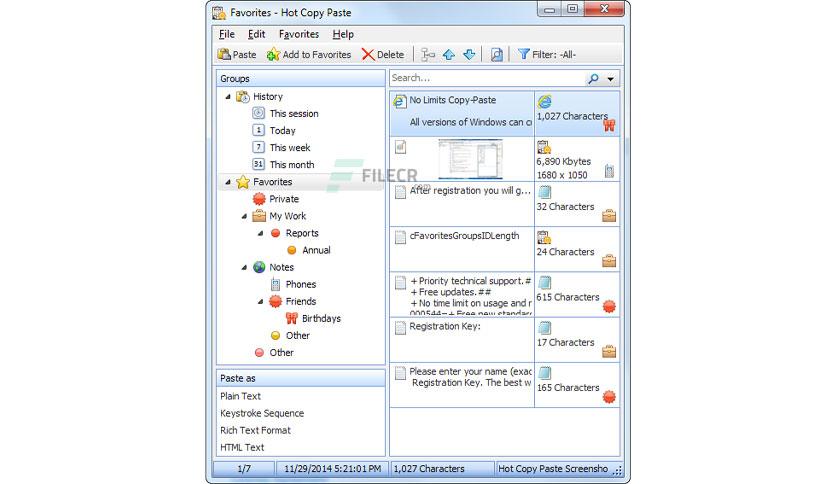Viewport: 836px width, 484px height.
Task: Click the red Delete button
Action: (x=383, y=54)
